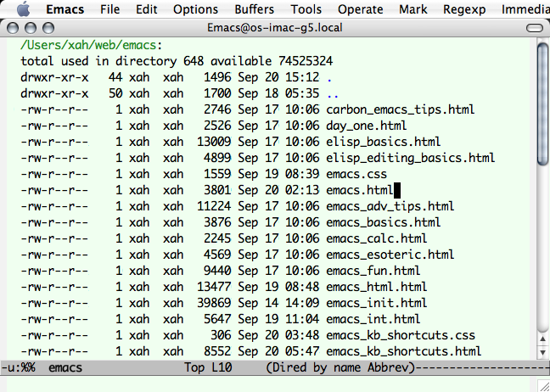Open the Apple menu
550x392 pixels.
(23, 8)
